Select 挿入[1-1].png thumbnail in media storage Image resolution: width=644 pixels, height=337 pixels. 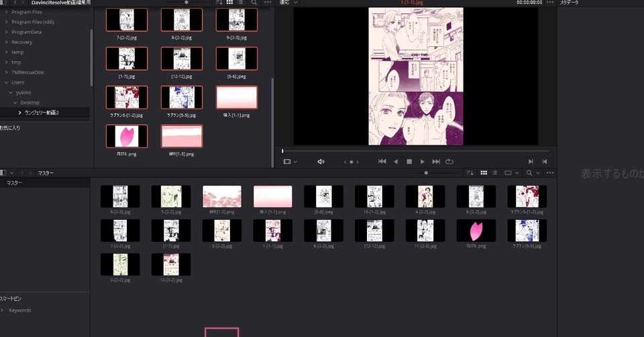[x=237, y=97]
